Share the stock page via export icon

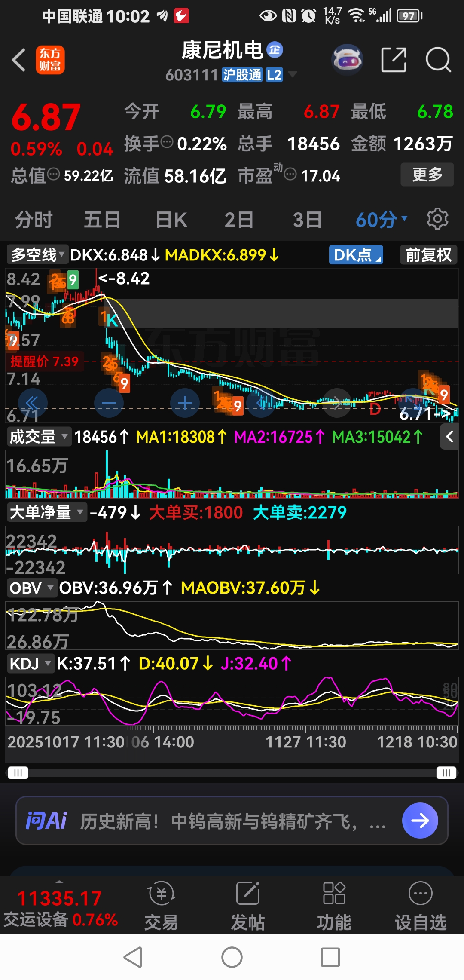point(394,60)
